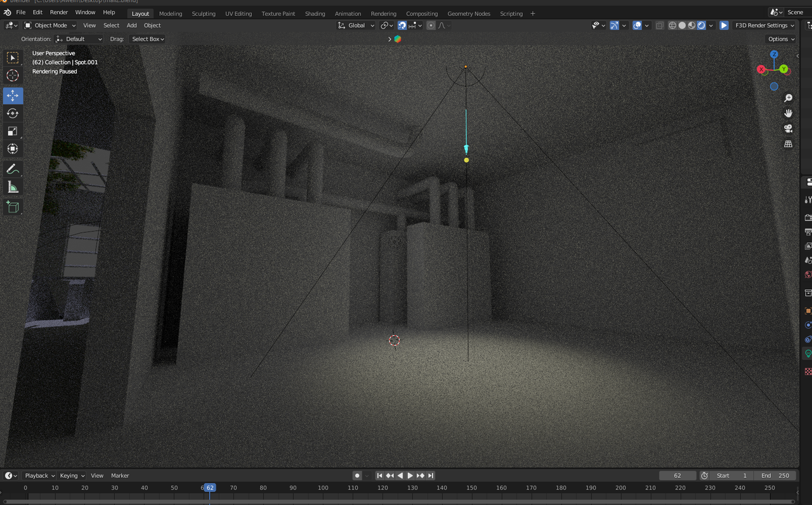Toggle snapping magnet button
Viewport: 812px width, 505px height.
click(x=402, y=25)
